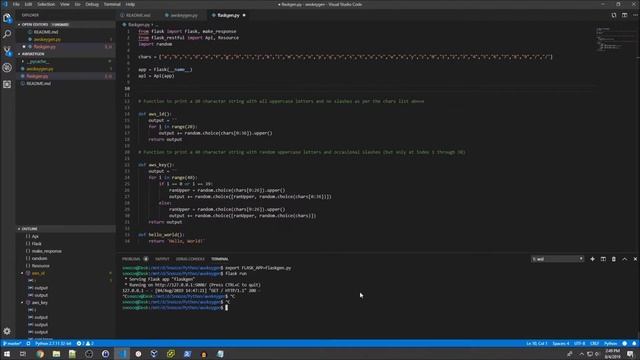Show hidden system tray icons

point(582,354)
